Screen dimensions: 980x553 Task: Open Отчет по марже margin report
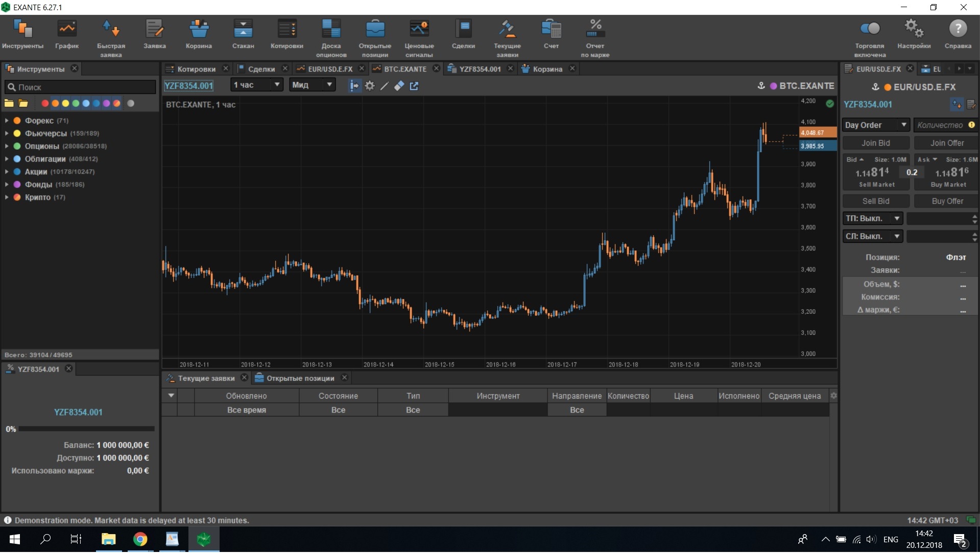[x=595, y=38]
